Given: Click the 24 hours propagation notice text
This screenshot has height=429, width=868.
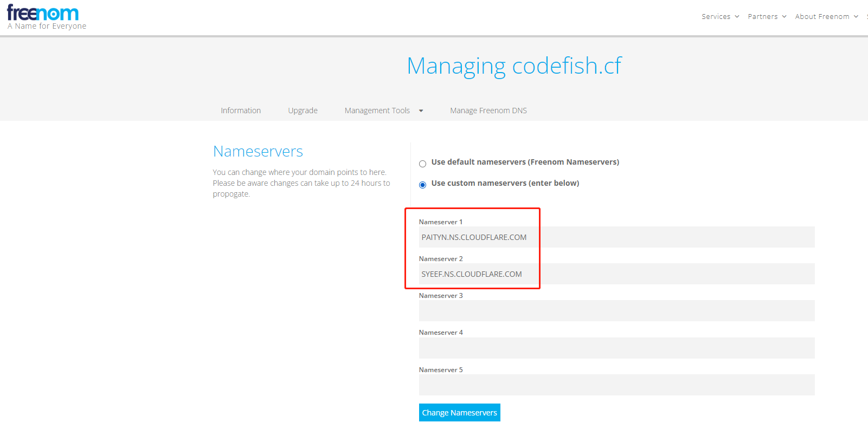Looking at the screenshot, I should (301, 183).
